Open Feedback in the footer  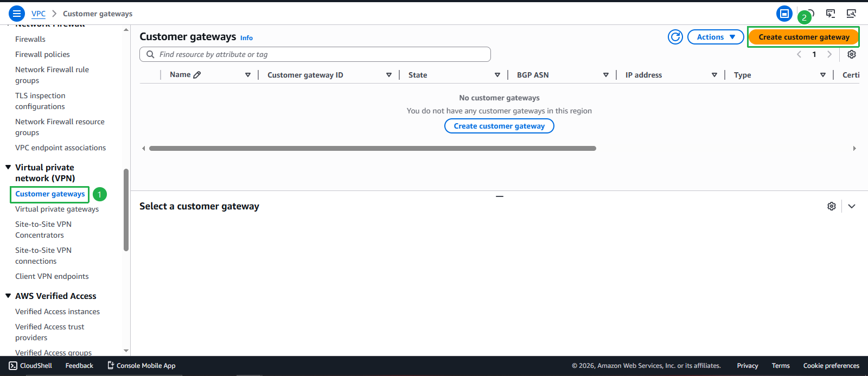tap(79, 366)
